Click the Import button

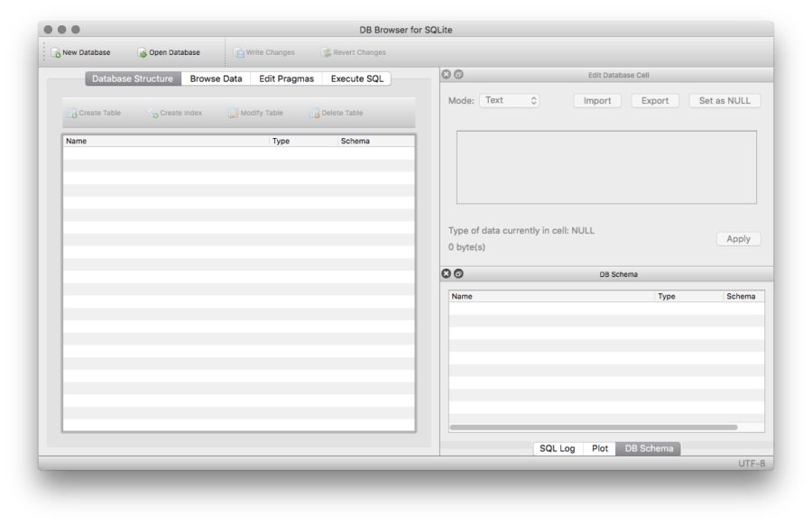click(597, 101)
